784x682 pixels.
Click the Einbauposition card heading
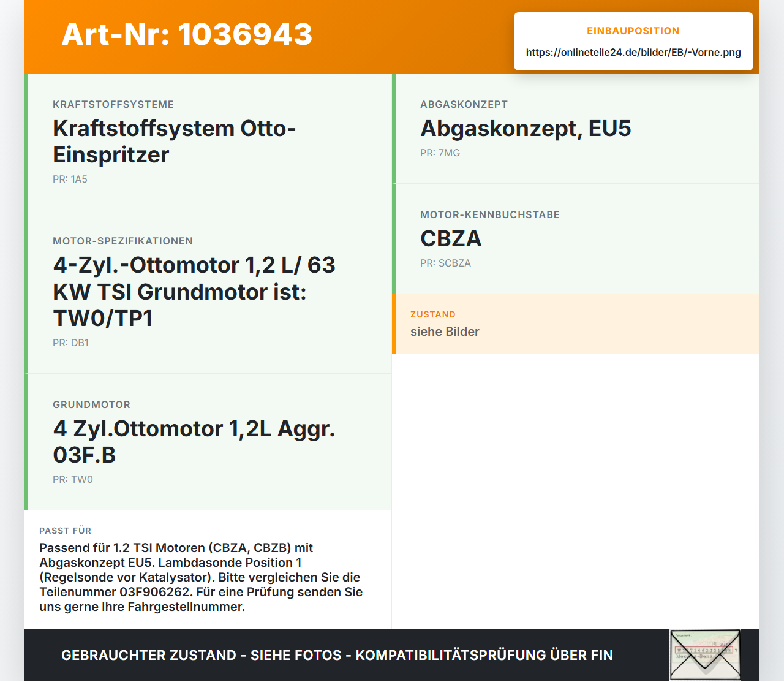point(633,31)
